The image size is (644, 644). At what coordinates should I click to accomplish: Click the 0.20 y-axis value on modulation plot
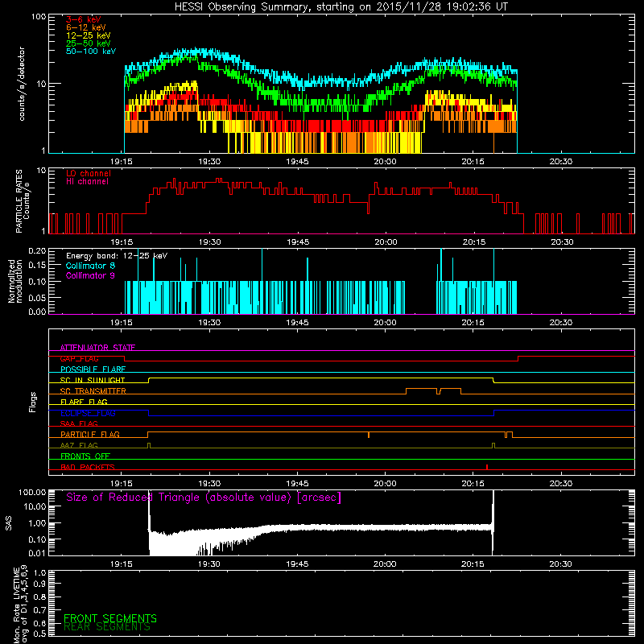[x=37, y=251]
